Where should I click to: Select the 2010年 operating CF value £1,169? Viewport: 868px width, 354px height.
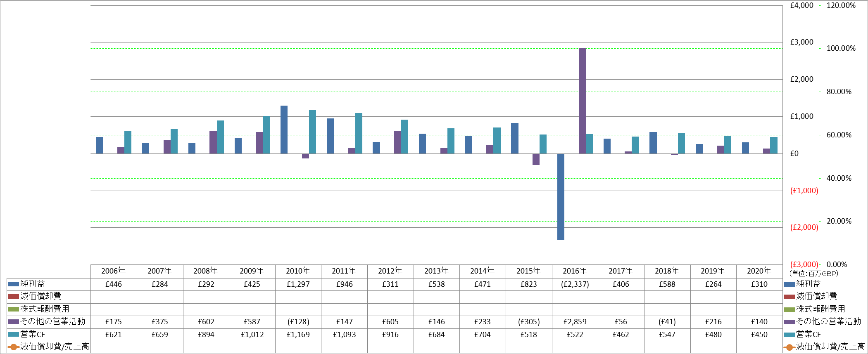click(x=298, y=335)
